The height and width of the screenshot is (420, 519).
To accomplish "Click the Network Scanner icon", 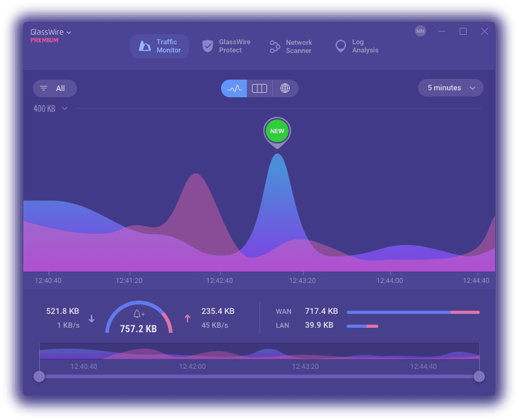I will pos(275,46).
